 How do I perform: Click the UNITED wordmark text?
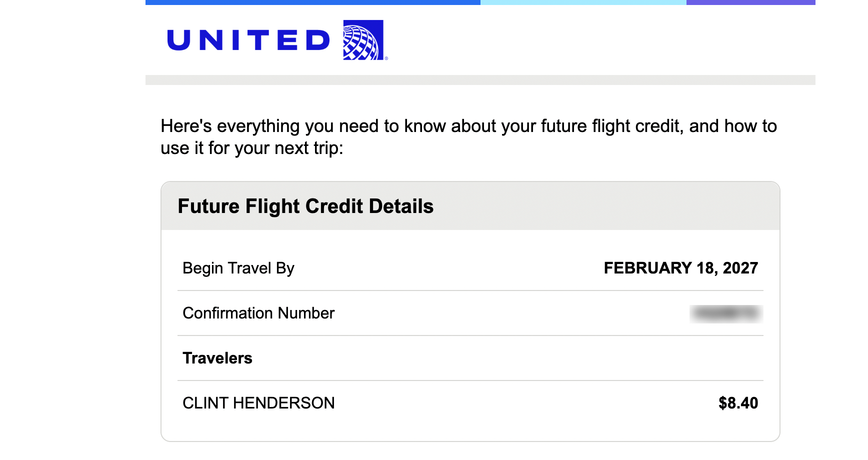tap(248, 40)
